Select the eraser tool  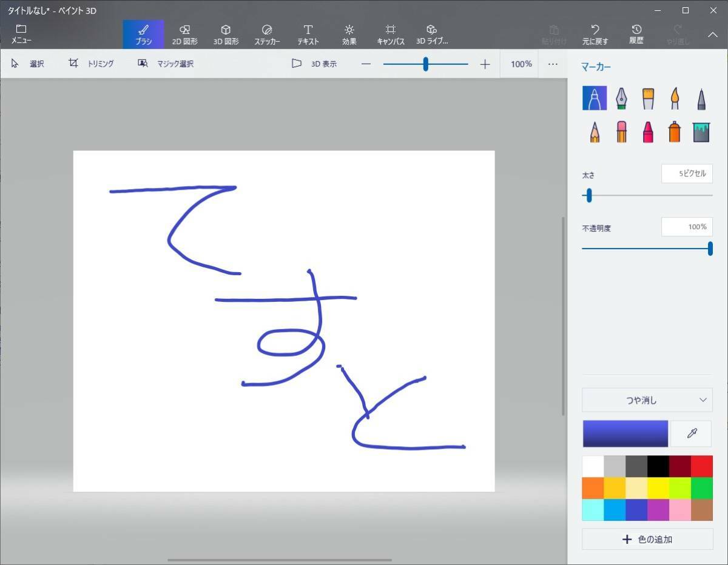pos(621,131)
